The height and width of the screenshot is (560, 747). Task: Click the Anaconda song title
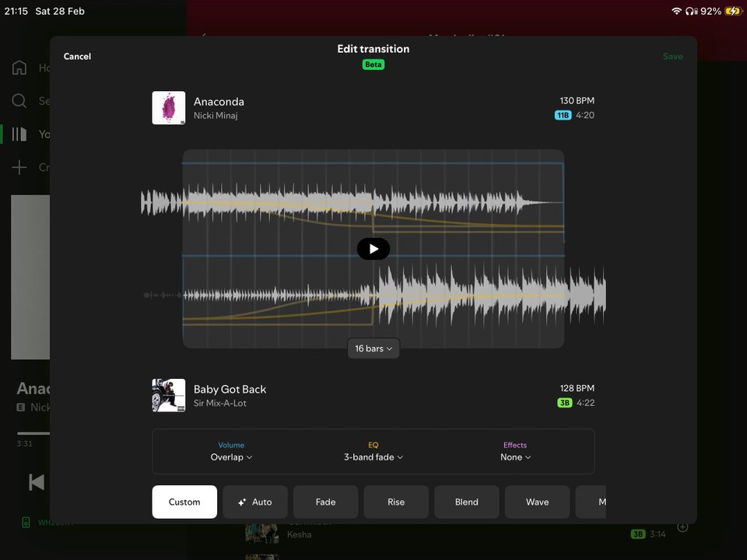coord(219,101)
